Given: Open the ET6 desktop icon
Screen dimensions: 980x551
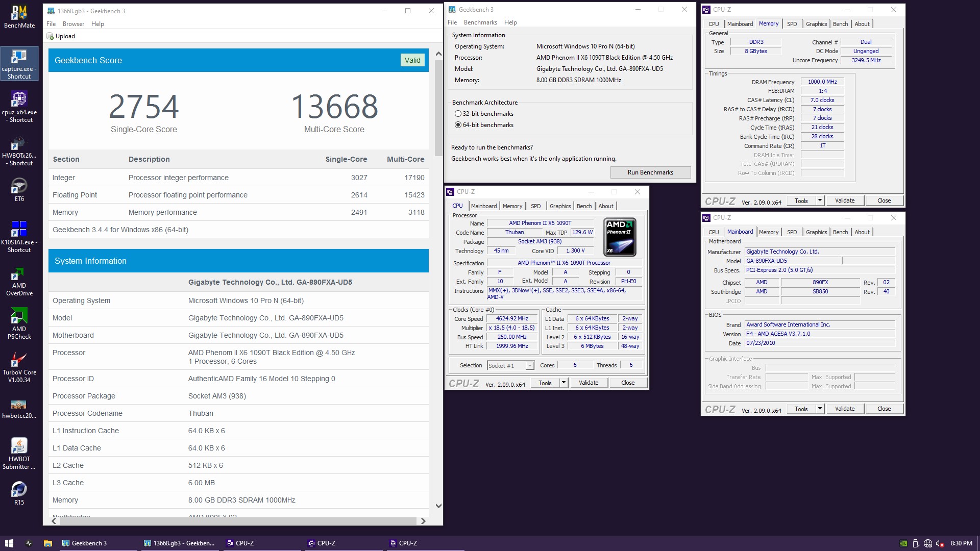Looking at the screenshot, I should click(19, 190).
